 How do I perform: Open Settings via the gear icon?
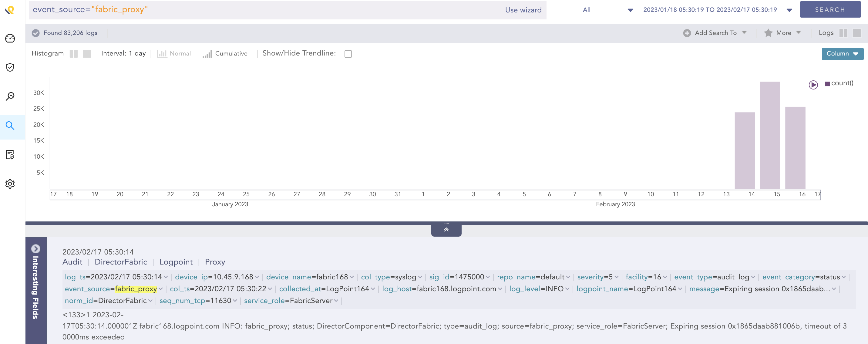coord(10,184)
